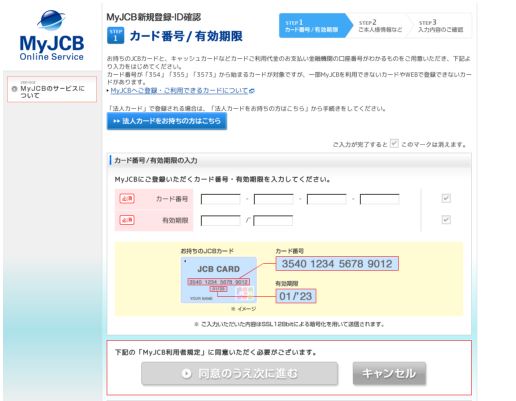This screenshot has height=401, width=516.
Task: Click the check indicator for カード番号 row
Action: (446, 198)
